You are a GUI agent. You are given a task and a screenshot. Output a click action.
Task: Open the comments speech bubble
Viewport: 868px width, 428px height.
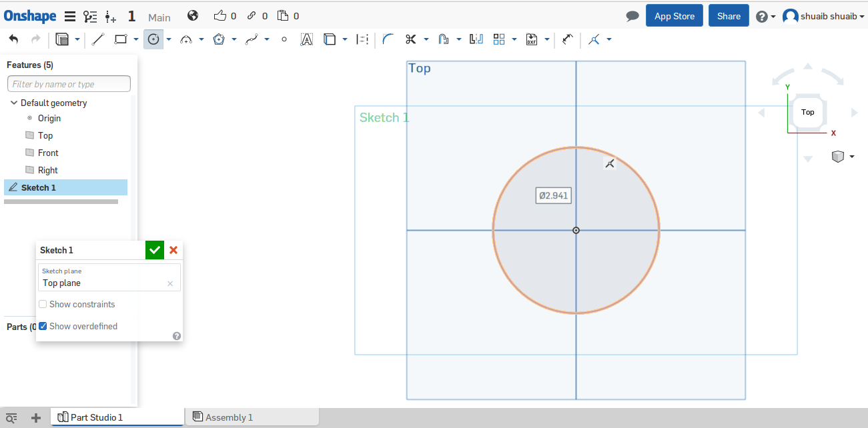coord(632,16)
